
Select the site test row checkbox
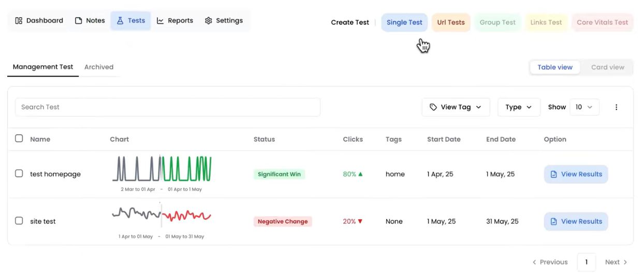click(19, 221)
